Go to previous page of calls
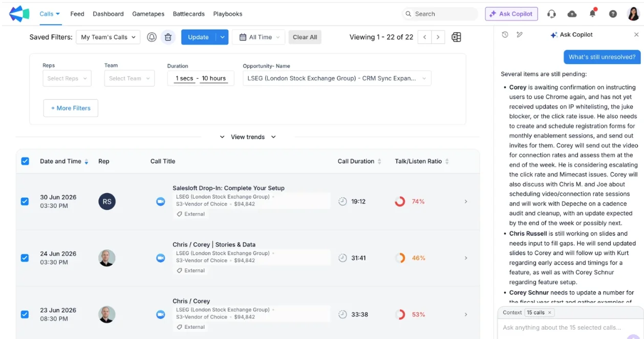 pos(424,37)
